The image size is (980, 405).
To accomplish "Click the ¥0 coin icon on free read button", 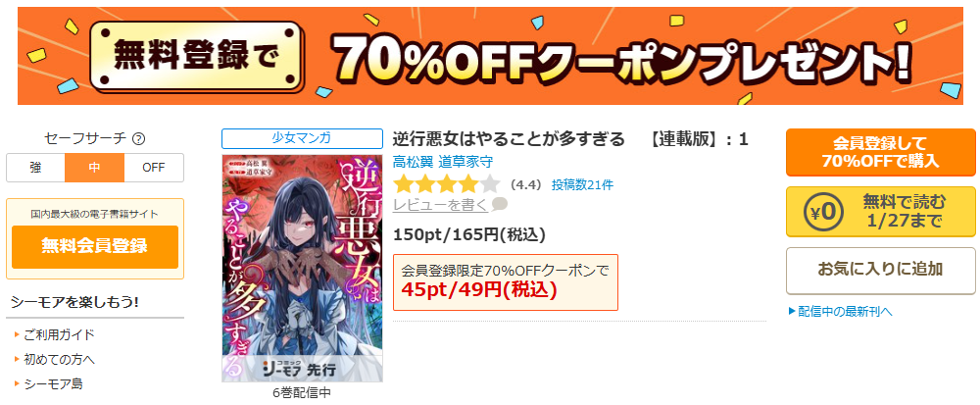I will tap(823, 212).
